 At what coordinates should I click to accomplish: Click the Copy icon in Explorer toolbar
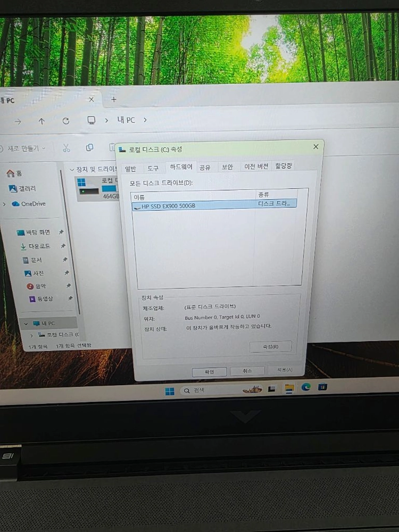(x=89, y=147)
